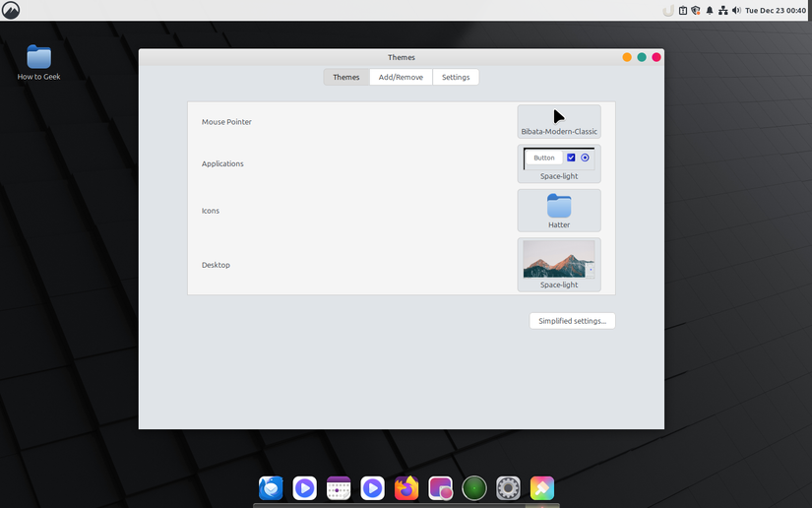Open the Bibata-Modern-Classic mouse pointer chooser
The height and width of the screenshot is (508, 812).
(x=558, y=122)
